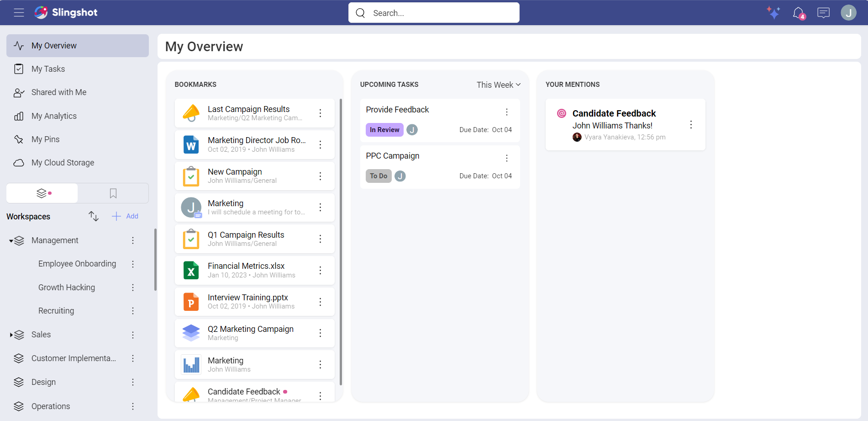Expand the Sales workspace
Viewport: 868px width, 421px height.
[11, 335]
